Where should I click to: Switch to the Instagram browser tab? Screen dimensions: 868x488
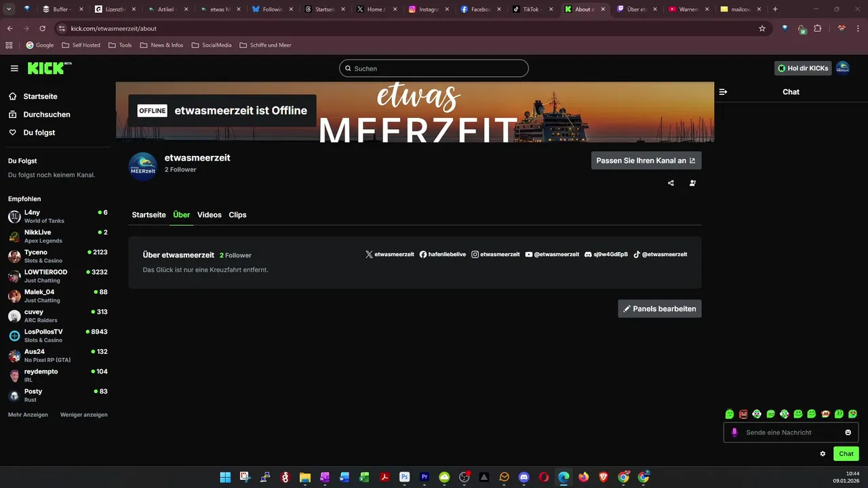pos(429,9)
